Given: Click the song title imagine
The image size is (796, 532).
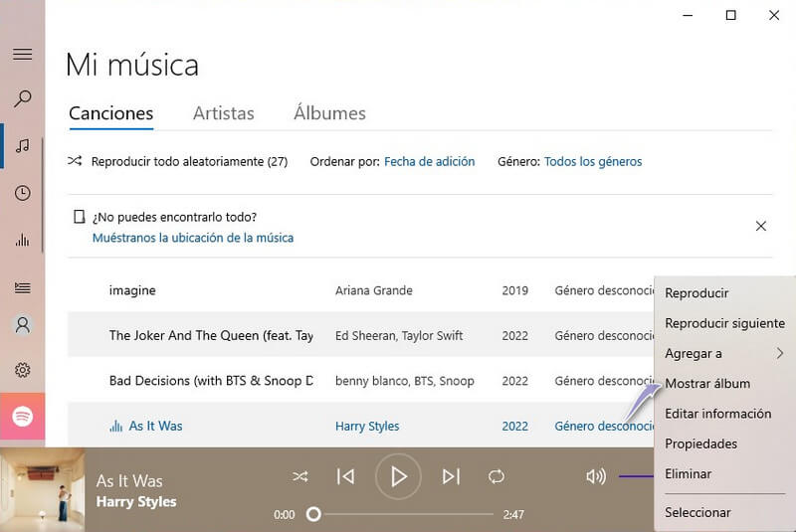Looking at the screenshot, I should point(132,290).
